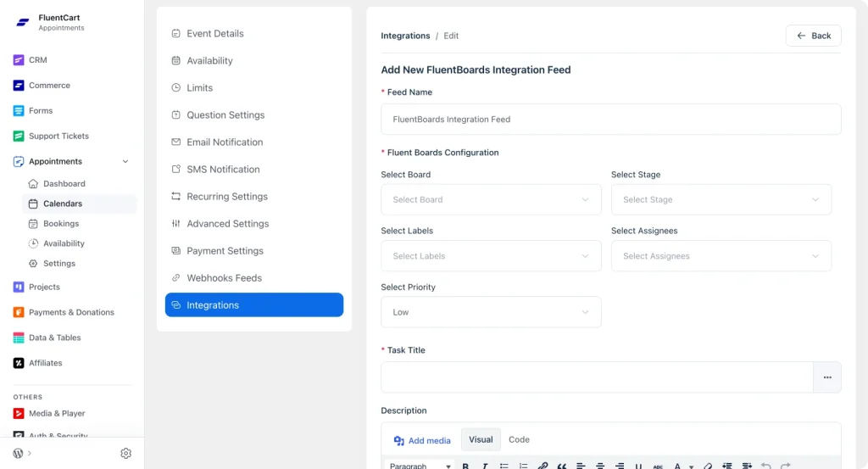The width and height of the screenshot is (868, 469).
Task: Click the redo arrow in editor toolbar
Action: 786,466
